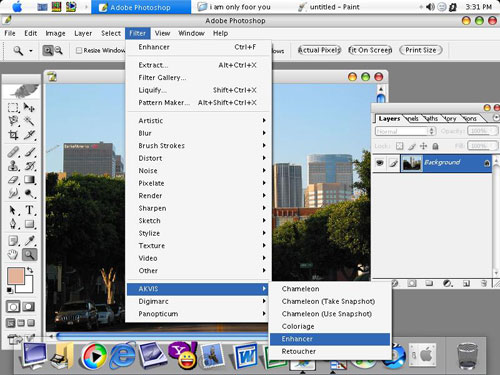500x375 pixels.
Task: Swap foreground and background colors
Action: coord(30,270)
